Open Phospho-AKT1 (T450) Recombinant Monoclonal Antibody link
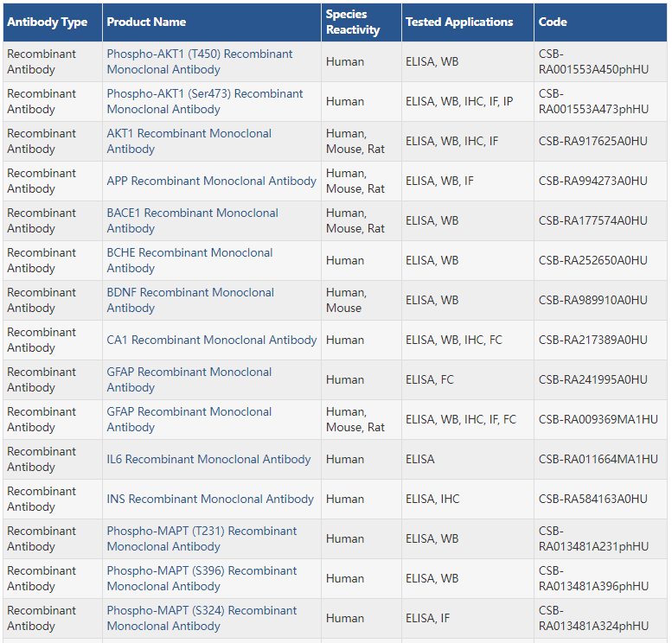The height and width of the screenshot is (643, 672). tap(200, 54)
